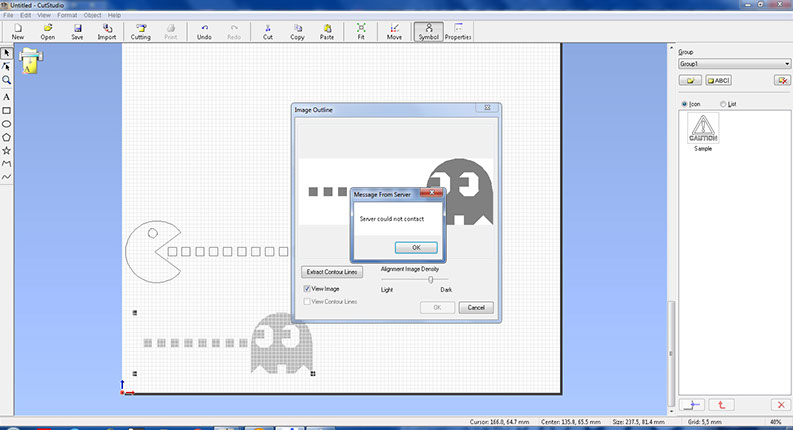Open Properties from the toolbar
Image resolution: width=793 pixels, height=430 pixels.
click(x=458, y=31)
